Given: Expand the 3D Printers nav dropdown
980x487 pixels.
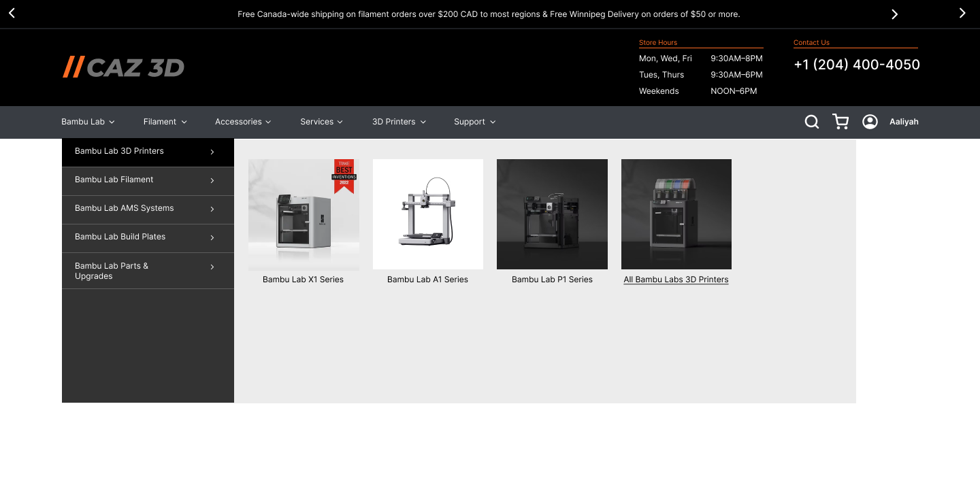Looking at the screenshot, I should point(399,122).
